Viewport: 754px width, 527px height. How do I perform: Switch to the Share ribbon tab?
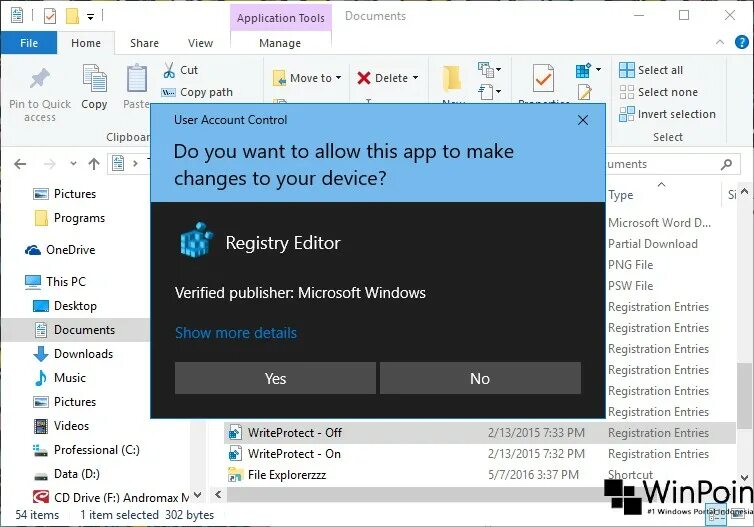144,43
